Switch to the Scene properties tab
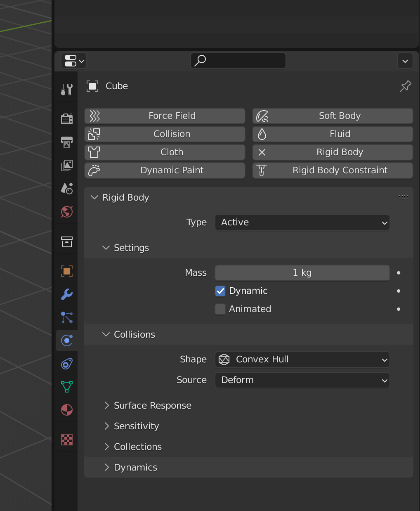This screenshot has height=511, width=420. [x=66, y=189]
